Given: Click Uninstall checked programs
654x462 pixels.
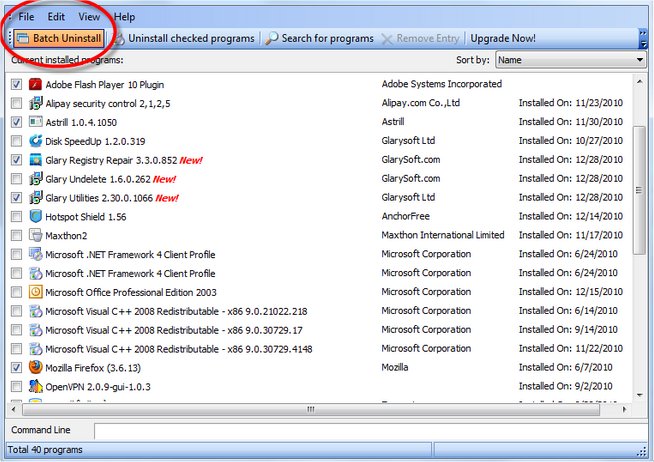Looking at the screenshot, I should [184, 38].
